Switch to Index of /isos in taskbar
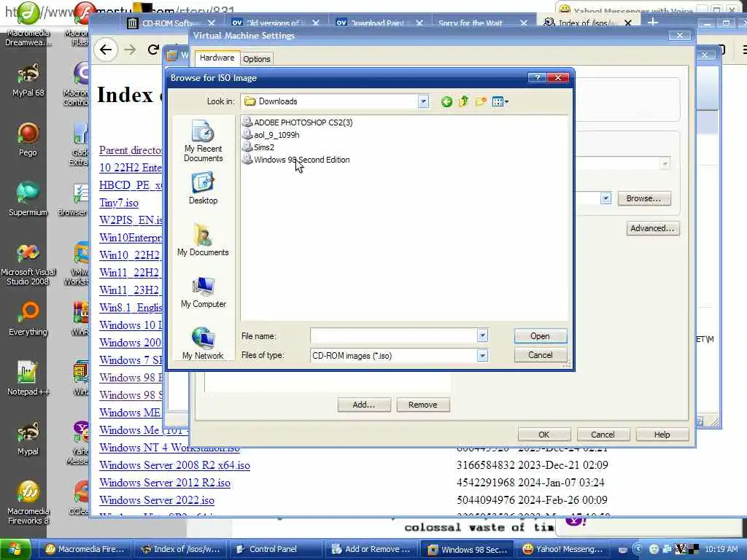The image size is (747, 560). [180, 549]
